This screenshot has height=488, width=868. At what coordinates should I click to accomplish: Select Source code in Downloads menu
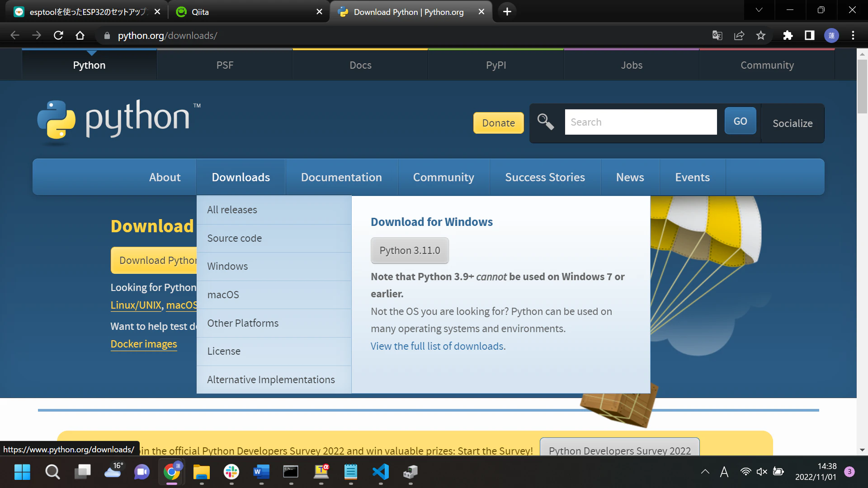coord(274,238)
